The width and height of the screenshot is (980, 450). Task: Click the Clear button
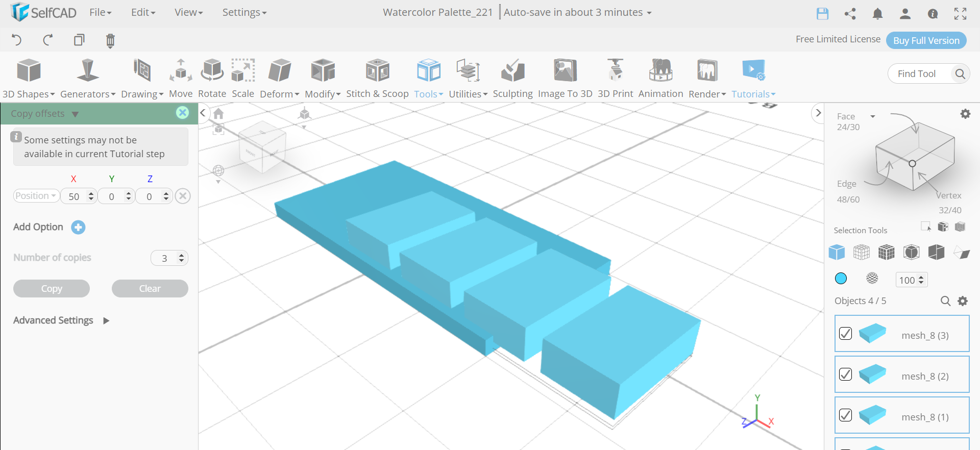click(x=150, y=289)
